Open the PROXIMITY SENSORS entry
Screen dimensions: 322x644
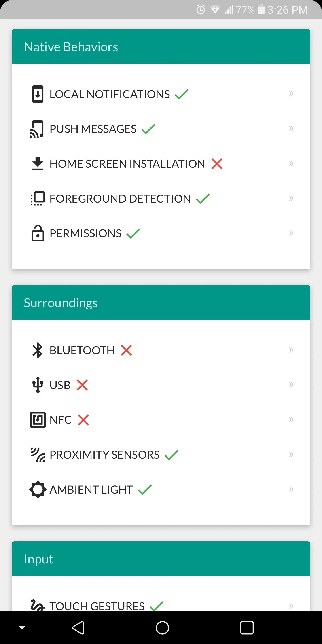161,455
